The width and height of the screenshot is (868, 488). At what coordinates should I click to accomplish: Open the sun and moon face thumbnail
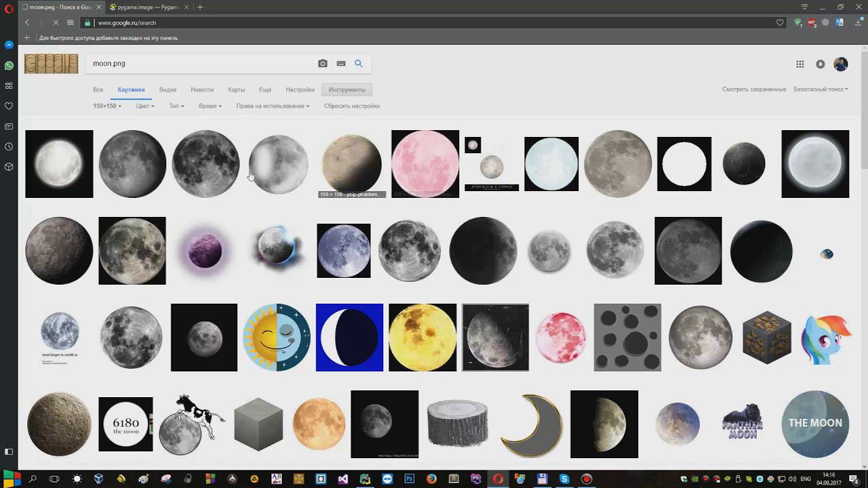click(277, 338)
